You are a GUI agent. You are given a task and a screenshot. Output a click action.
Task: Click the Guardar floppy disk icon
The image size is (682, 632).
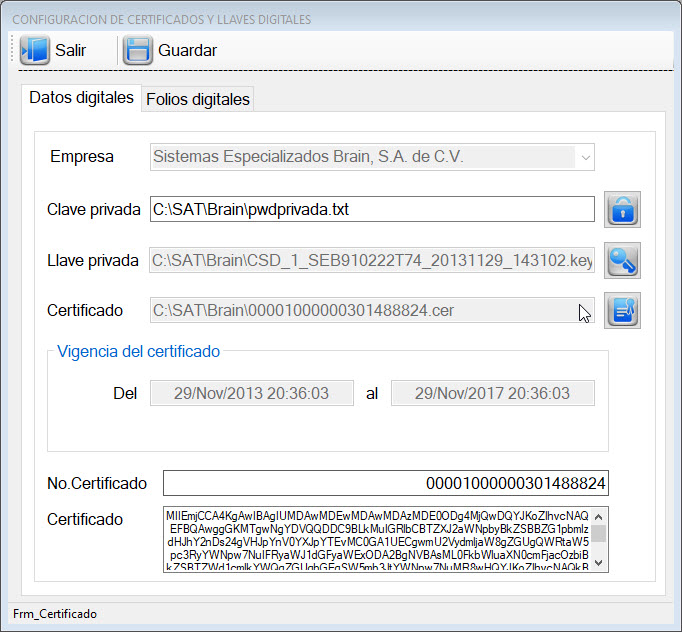(x=137, y=50)
